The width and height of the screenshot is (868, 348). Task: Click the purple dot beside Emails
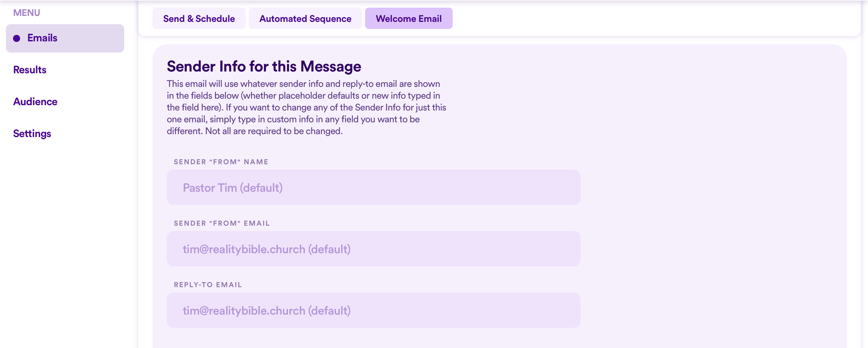click(17, 38)
